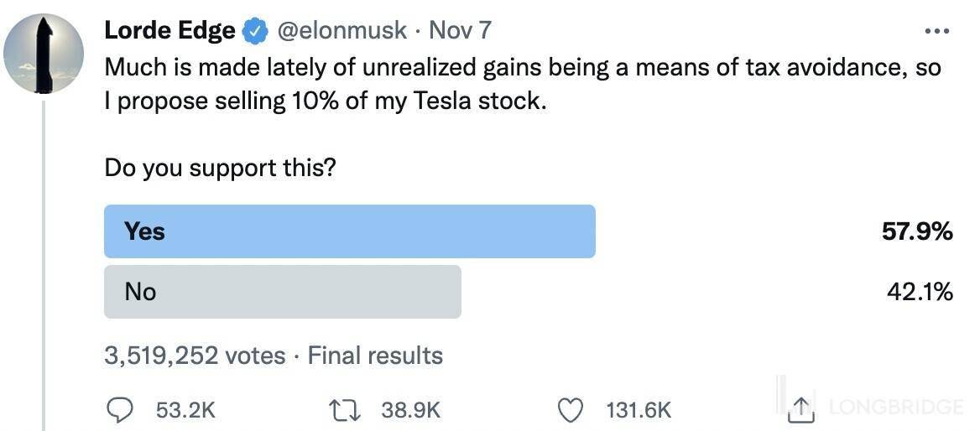
Task: Click the 53.2K reply count
Action: coord(185,409)
